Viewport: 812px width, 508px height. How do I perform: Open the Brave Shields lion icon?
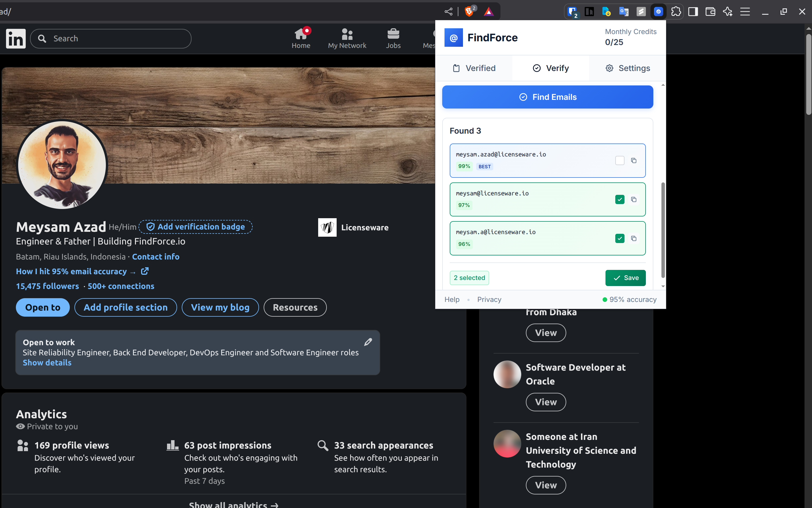tap(469, 12)
